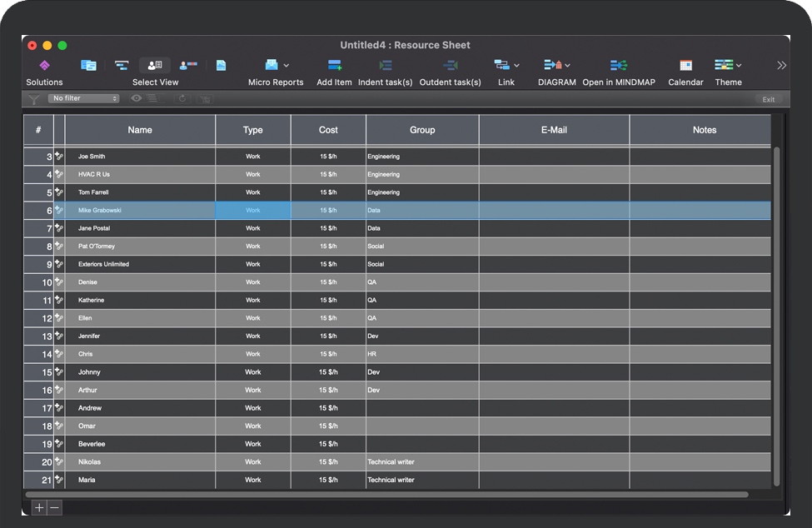Viewport: 812px width, 528px height.
Task: Select the Resource Sheet view icon
Action: (155, 66)
